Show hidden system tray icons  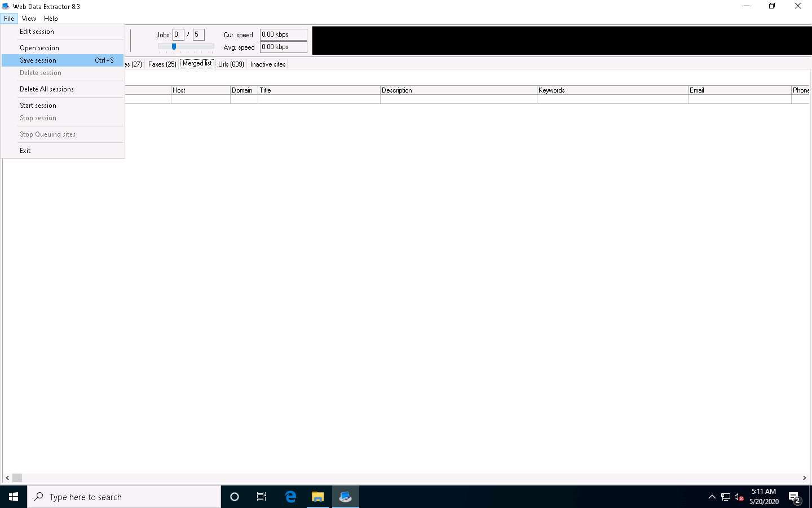(712, 497)
